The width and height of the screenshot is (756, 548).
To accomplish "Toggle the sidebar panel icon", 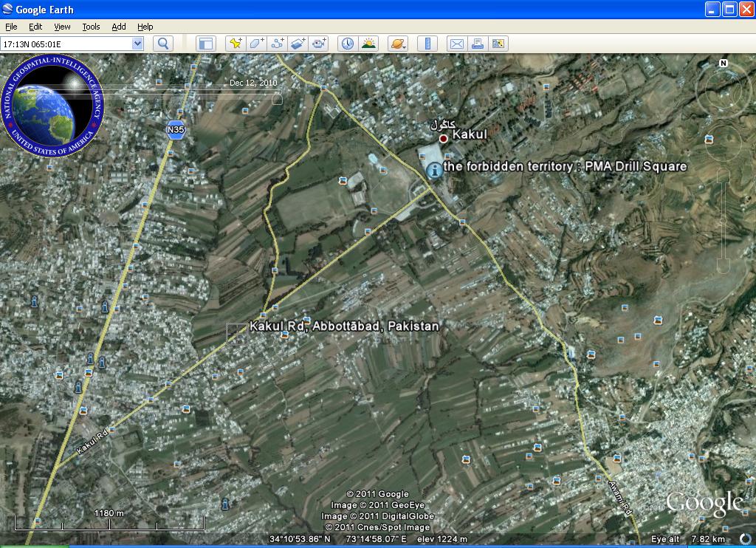I will click(x=206, y=44).
